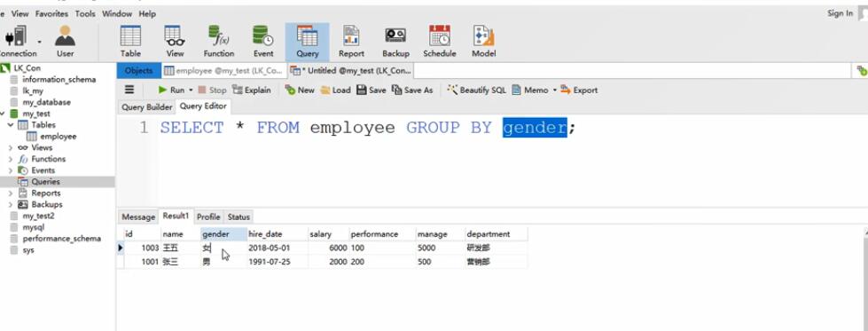Switch to the Objects tab
Viewport: 868px width, 331px height.
click(x=138, y=70)
